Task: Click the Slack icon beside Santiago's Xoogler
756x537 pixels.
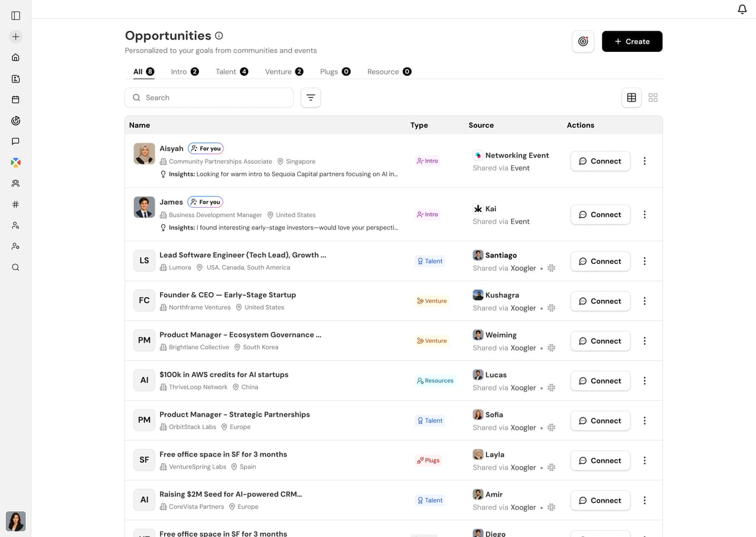Action: click(552, 268)
